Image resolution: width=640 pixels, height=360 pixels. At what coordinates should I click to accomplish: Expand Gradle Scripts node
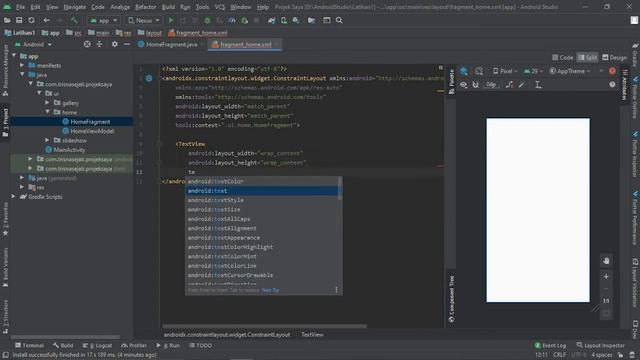tap(14, 197)
